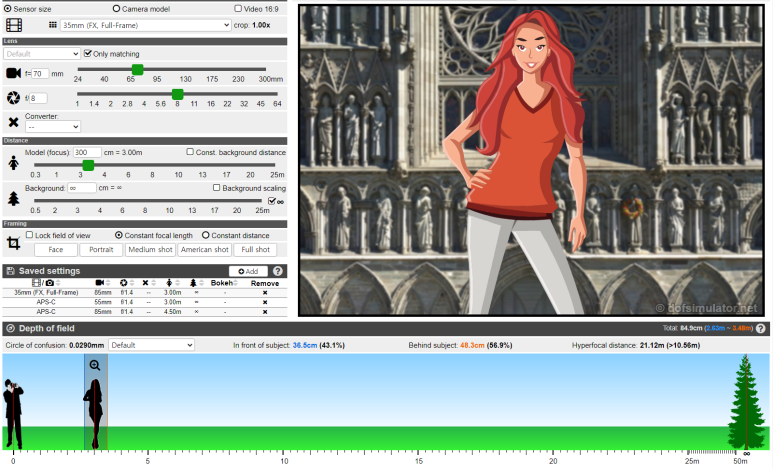Image resolution: width=773 pixels, height=469 pixels.
Task: Select the Sensor size radio button
Action: coord(7,8)
